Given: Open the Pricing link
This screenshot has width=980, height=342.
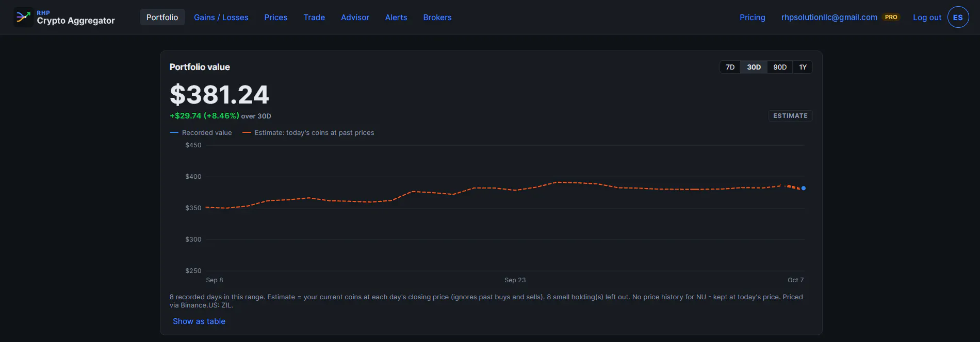Looking at the screenshot, I should click(x=753, y=17).
